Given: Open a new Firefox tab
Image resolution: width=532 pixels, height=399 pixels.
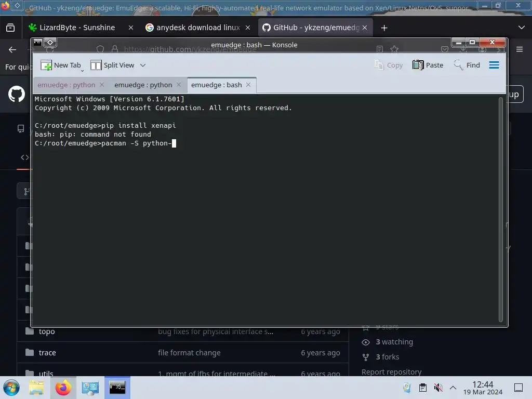Looking at the screenshot, I should click(x=384, y=28).
